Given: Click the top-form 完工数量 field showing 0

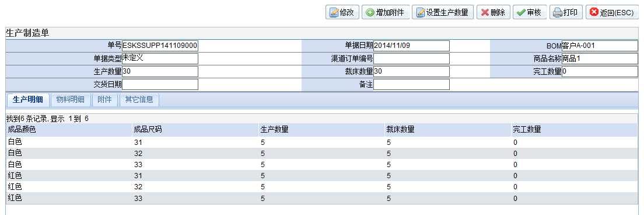Looking at the screenshot, I should point(600,71).
